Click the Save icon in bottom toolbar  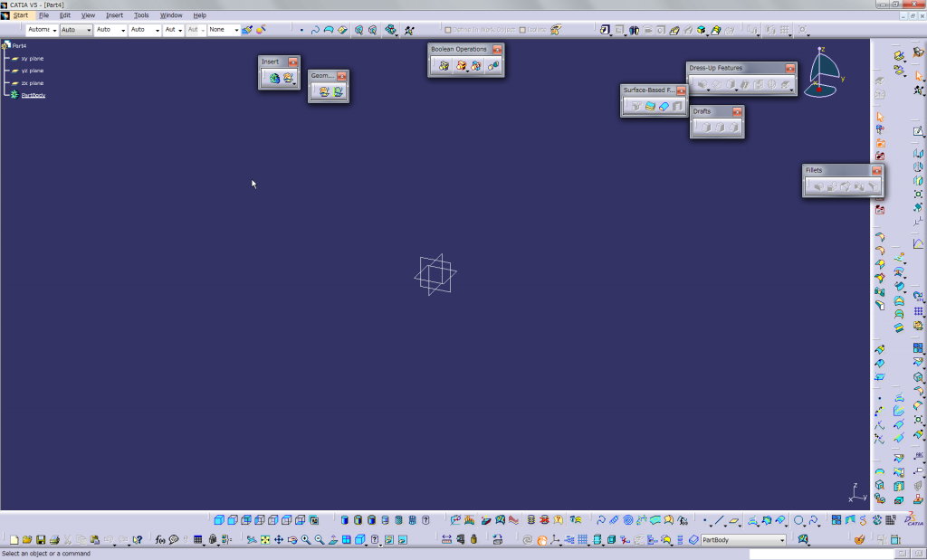coord(41,540)
